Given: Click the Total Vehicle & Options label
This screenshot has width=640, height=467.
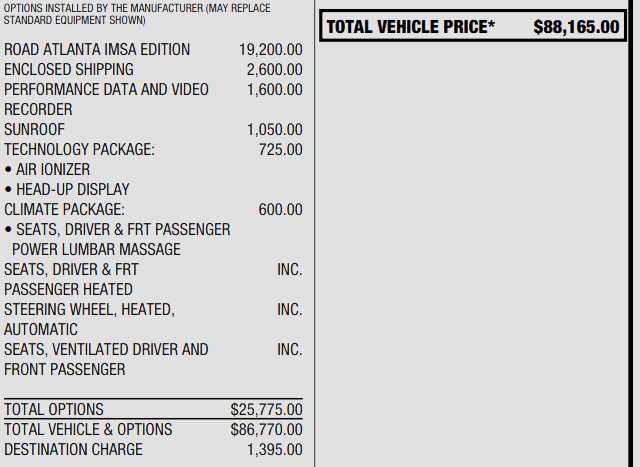Looking at the screenshot, I should pyautogui.click(x=88, y=430).
